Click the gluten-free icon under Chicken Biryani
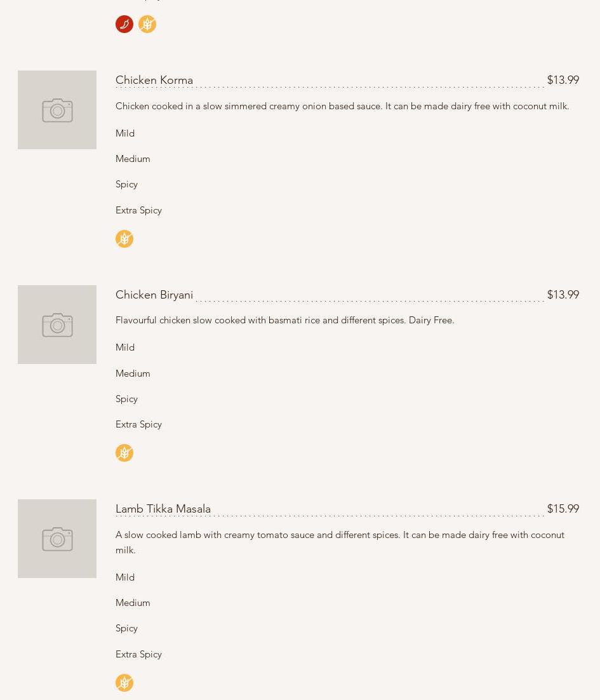 coord(124,453)
